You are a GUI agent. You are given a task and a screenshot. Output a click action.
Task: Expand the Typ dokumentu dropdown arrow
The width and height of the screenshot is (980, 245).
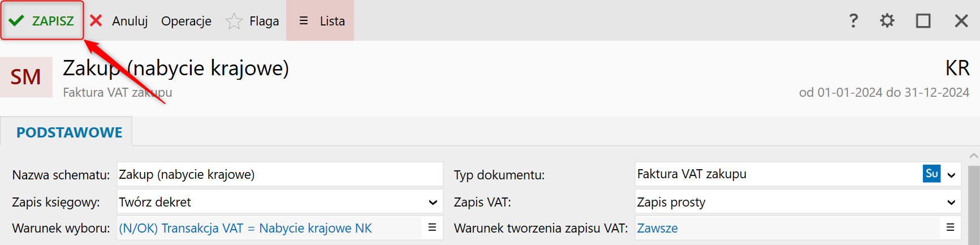(952, 175)
